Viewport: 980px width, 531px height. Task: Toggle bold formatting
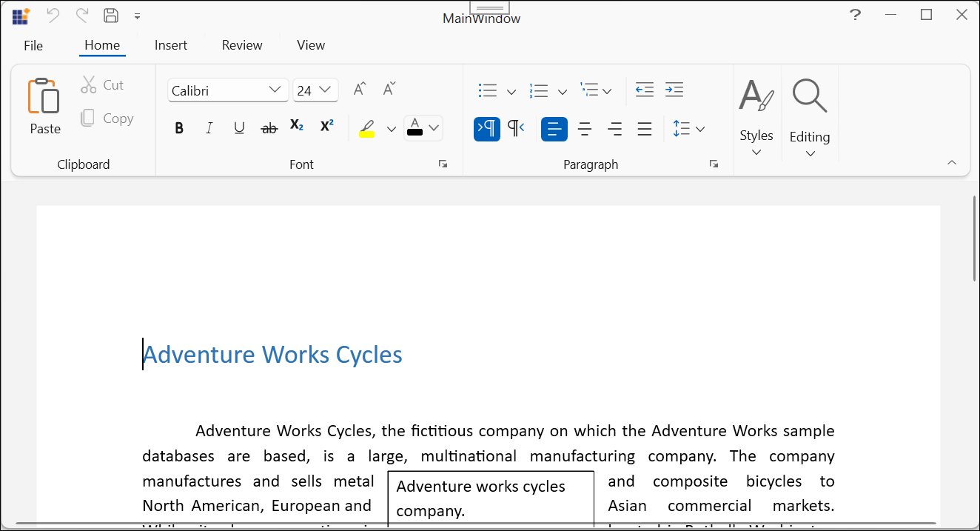[x=178, y=128]
